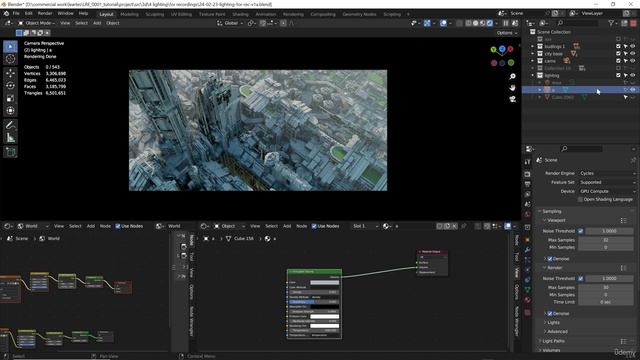Click the pan hand icon in viewport
Image resolution: width=640 pixels, height=360 pixels.
click(x=512, y=88)
